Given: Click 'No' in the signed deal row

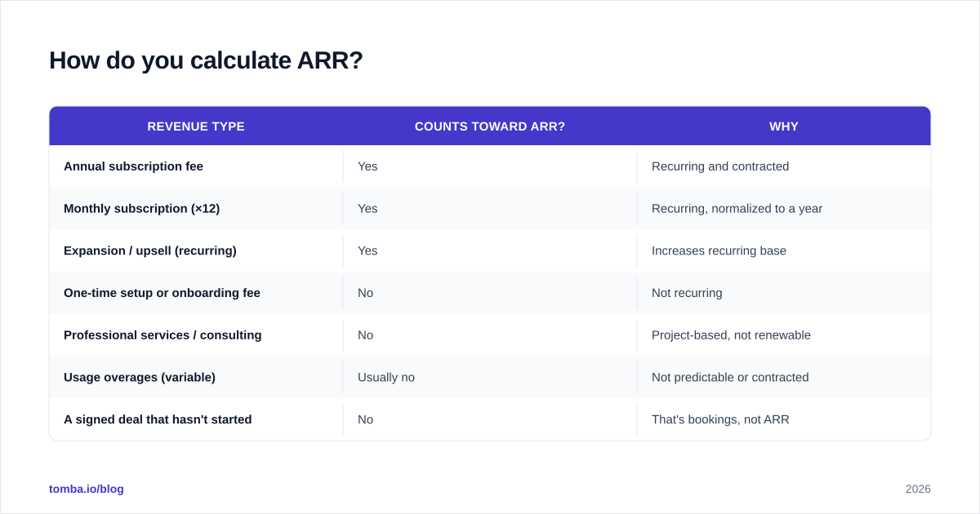Looking at the screenshot, I should [x=365, y=419].
